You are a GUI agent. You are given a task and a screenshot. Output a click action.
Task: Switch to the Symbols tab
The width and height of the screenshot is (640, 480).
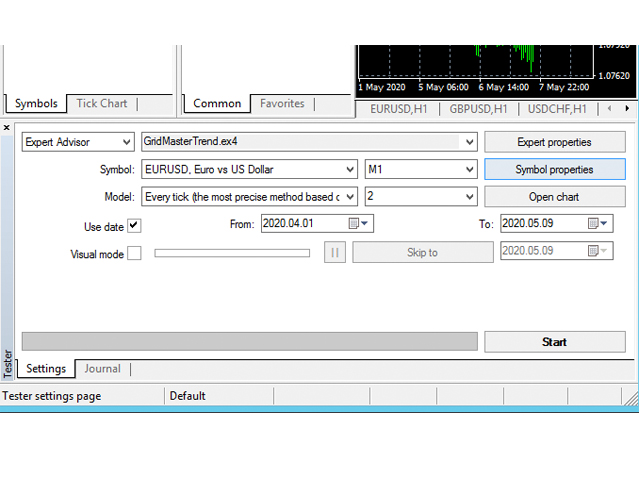[36, 104]
